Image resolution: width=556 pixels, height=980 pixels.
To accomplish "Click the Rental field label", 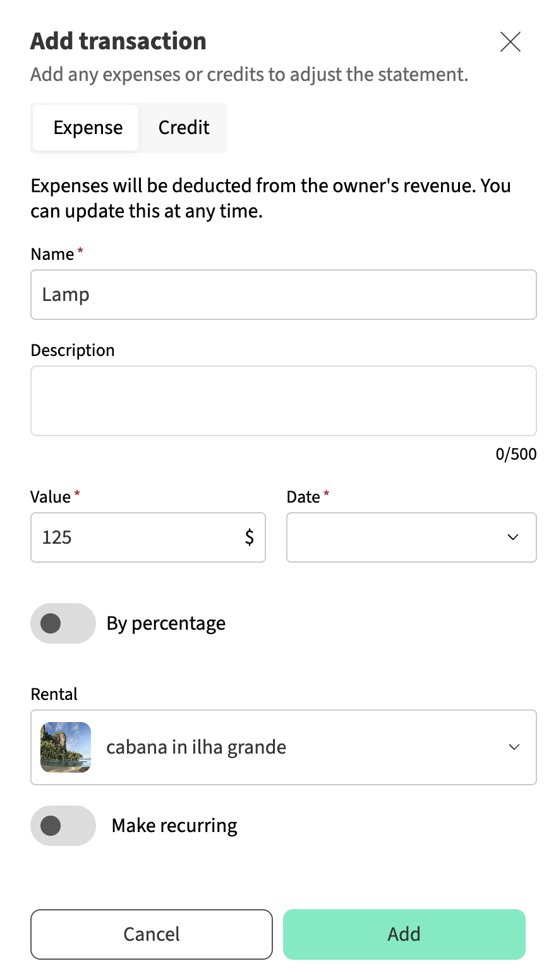I will pos(54,694).
